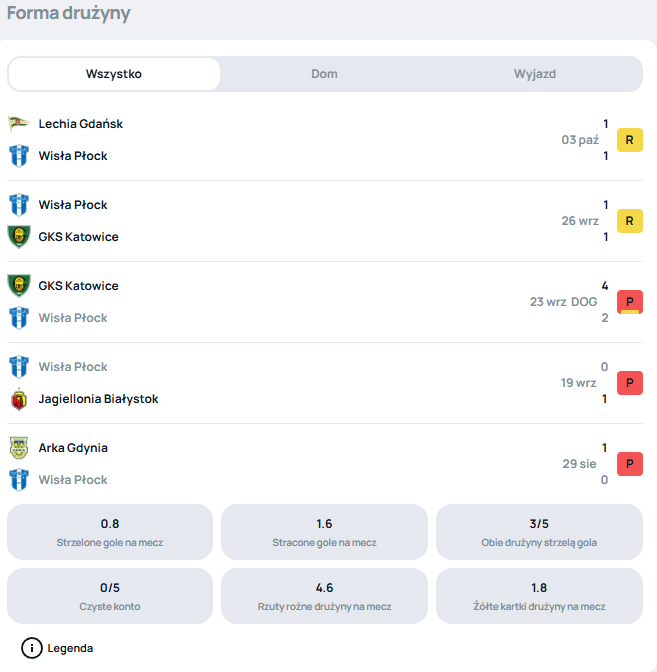The image size is (657, 672).
Task: Click the GKS Katowice crest in the 26 wrz match
Action: [x=18, y=237]
